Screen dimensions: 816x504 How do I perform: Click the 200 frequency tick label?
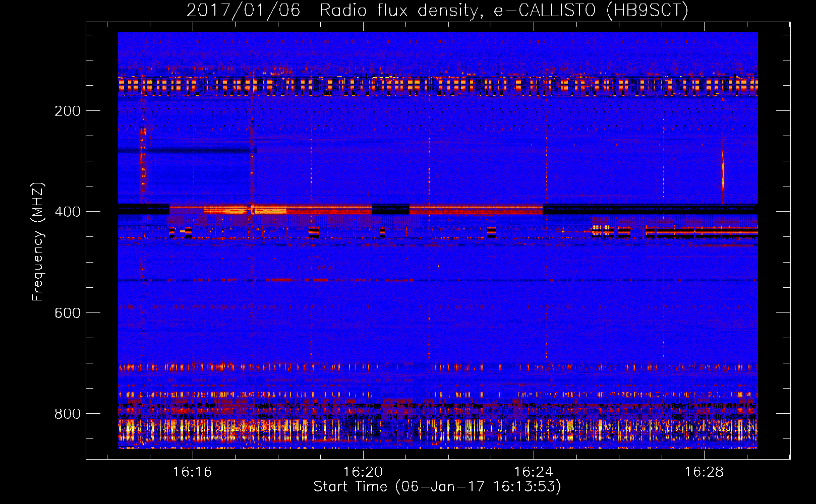[68, 111]
